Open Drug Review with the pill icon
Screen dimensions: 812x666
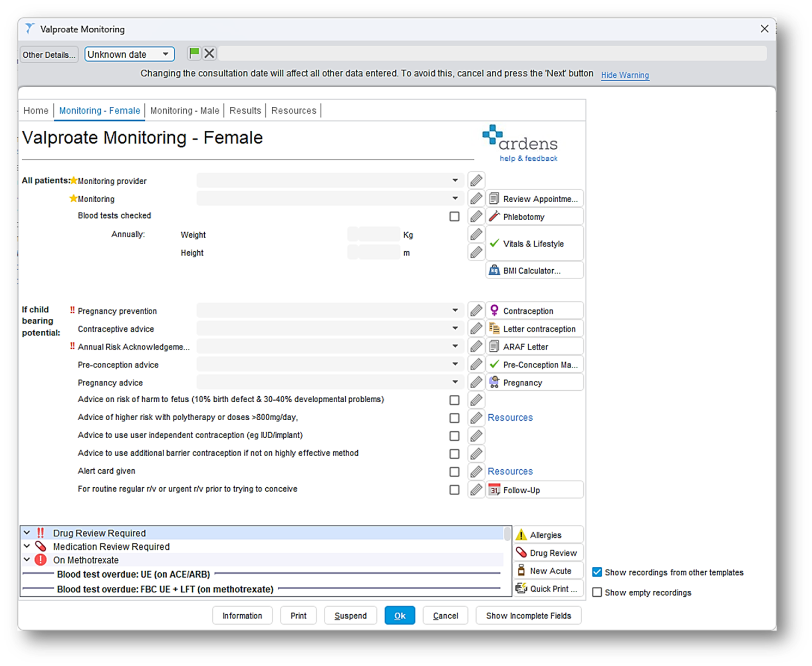coord(548,553)
